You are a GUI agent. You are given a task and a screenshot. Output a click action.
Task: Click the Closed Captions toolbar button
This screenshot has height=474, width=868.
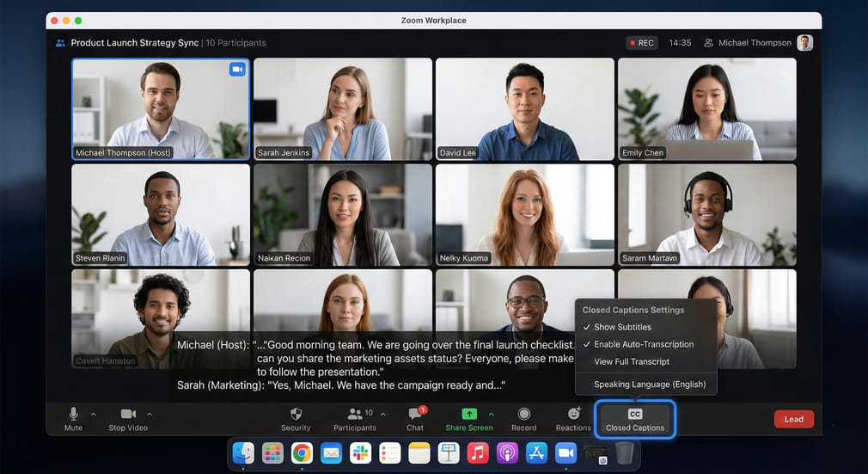[x=635, y=420]
